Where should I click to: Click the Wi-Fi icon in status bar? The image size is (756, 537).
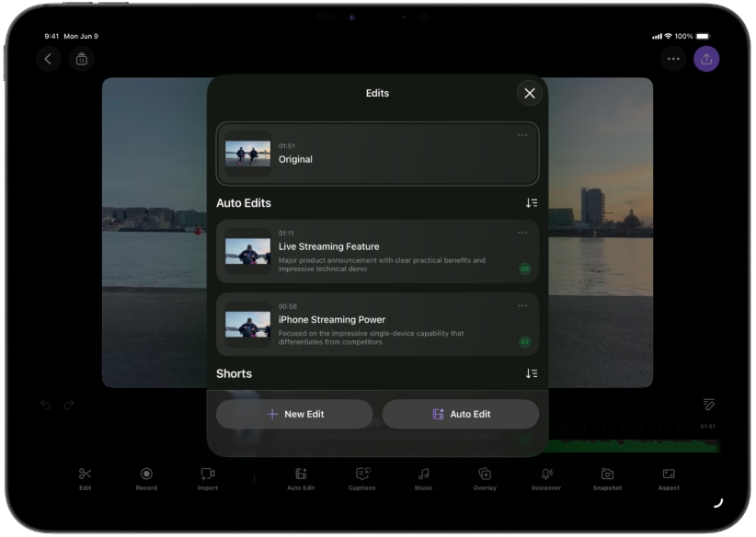pos(668,36)
